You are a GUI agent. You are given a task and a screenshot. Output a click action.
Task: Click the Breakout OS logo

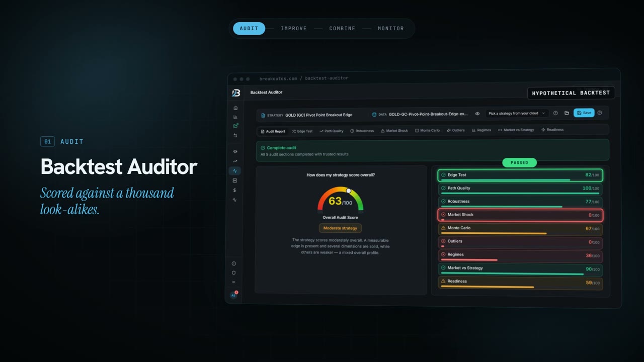236,93
